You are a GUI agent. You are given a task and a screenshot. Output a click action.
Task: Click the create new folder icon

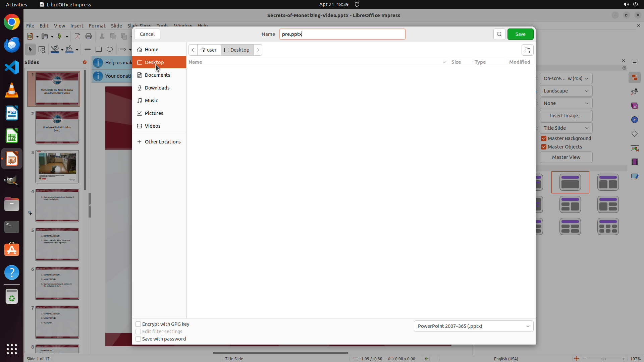tap(527, 50)
